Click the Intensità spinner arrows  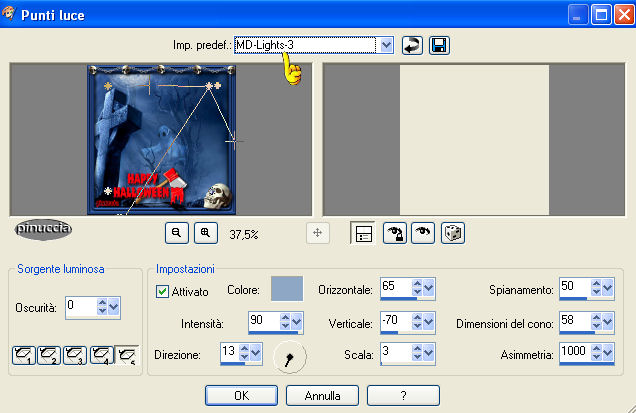(285, 322)
